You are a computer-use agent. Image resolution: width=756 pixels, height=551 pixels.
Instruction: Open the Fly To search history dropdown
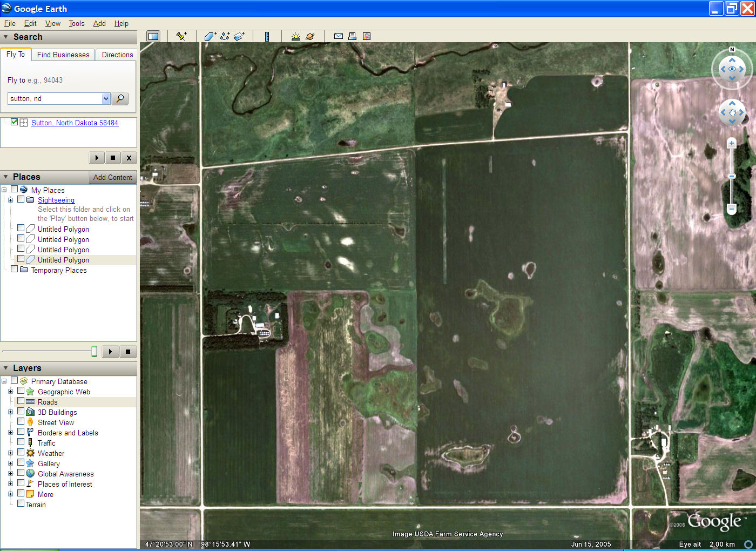pyautogui.click(x=106, y=98)
